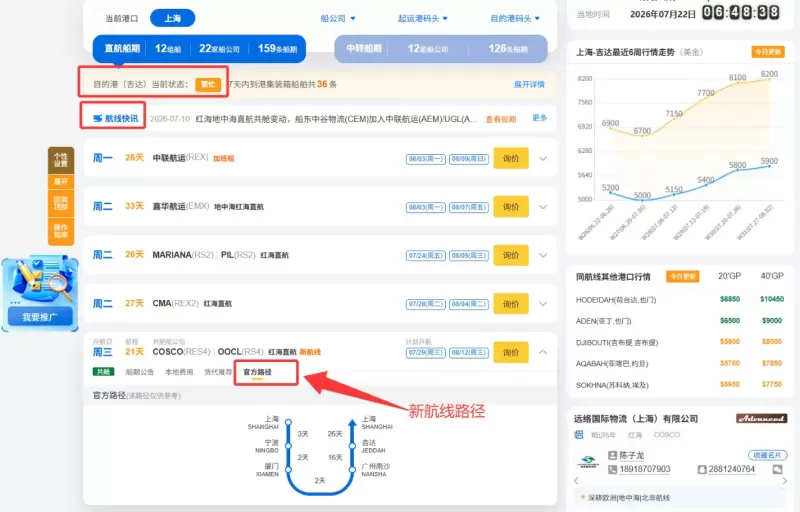
Task: Click the 更多 news link
Action: [x=539, y=118]
